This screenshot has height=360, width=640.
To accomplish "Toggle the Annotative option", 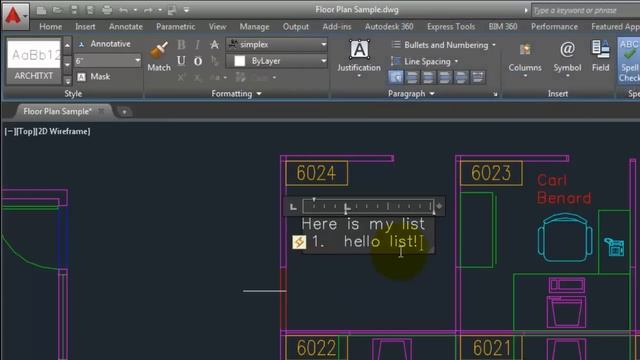I will click(104, 44).
